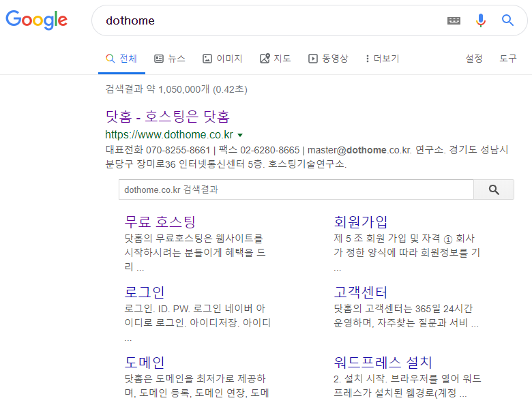Click the picture icon of 이미지 tab

(x=207, y=59)
